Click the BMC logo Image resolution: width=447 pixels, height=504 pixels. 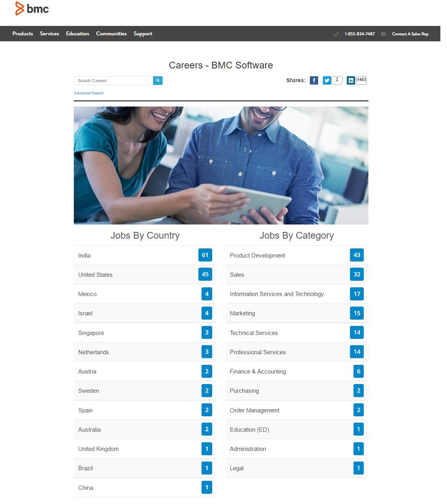(x=32, y=9)
